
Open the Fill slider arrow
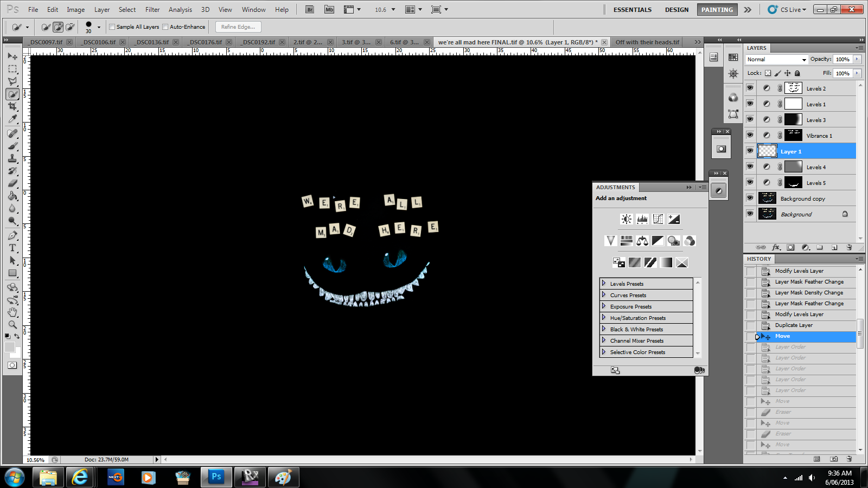click(x=857, y=73)
